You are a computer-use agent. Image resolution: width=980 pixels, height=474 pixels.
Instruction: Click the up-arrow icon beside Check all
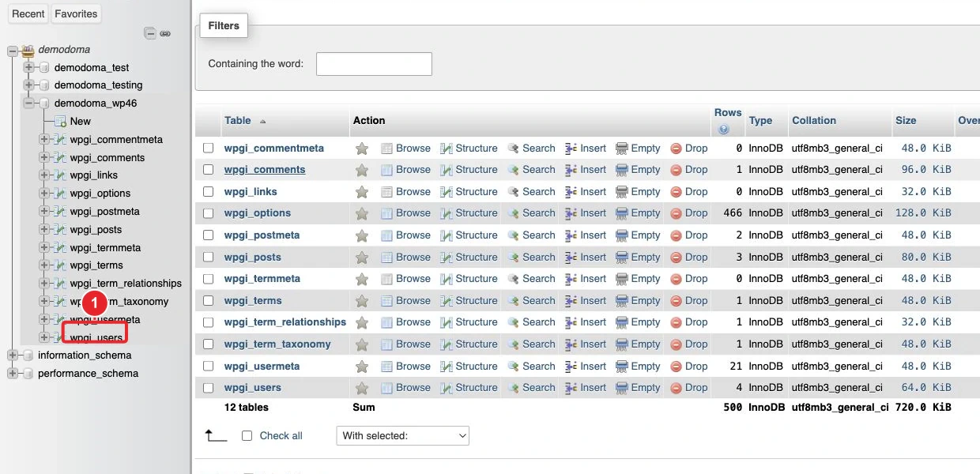(x=216, y=435)
